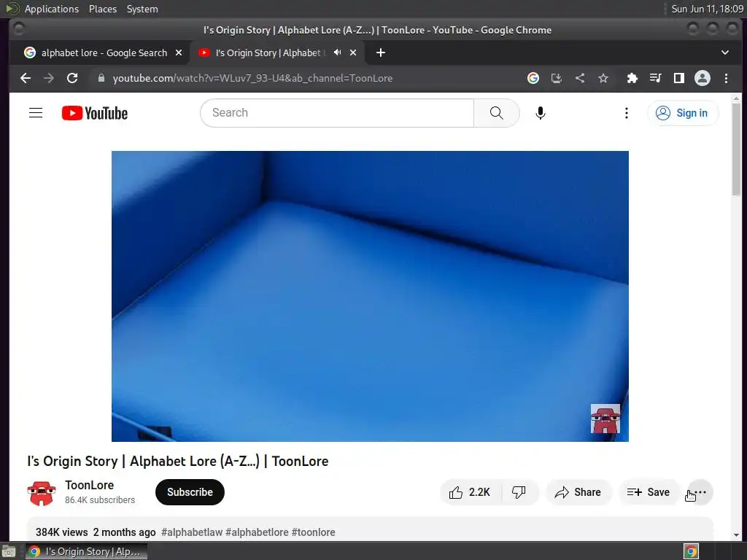Click the page vertical scrollbar thumb
Screen dimensions: 747x560
(737, 149)
